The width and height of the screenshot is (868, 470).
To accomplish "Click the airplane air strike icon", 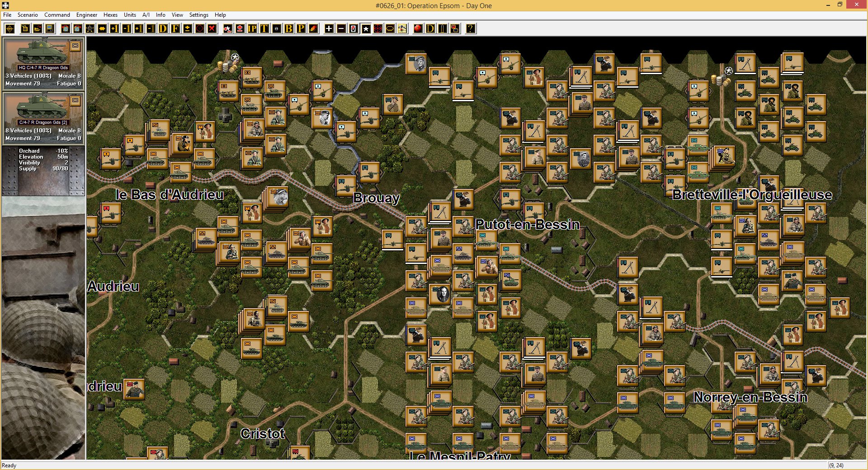I will coord(402,29).
